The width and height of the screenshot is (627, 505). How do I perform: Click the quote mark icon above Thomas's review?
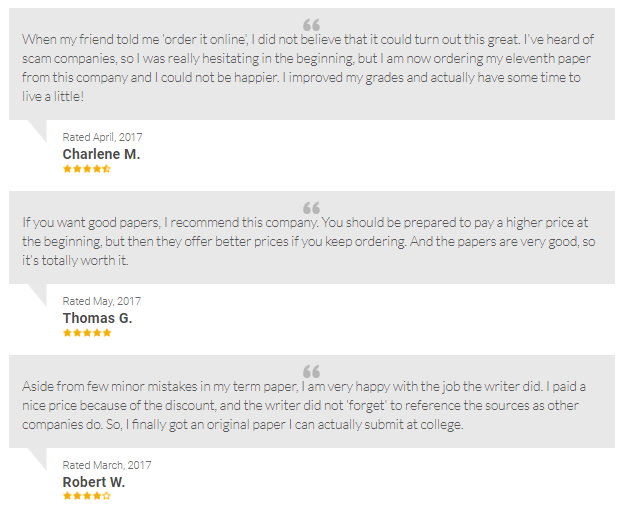click(311, 208)
